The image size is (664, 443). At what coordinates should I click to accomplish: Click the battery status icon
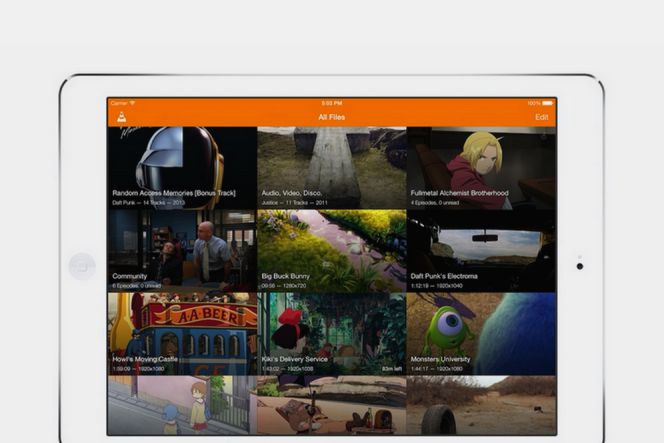click(548, 103)
